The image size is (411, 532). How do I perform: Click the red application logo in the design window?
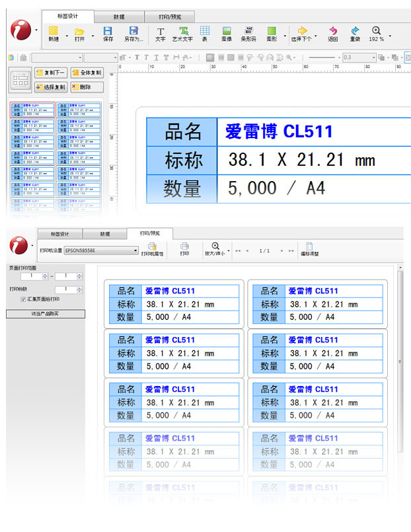[20, 30]
